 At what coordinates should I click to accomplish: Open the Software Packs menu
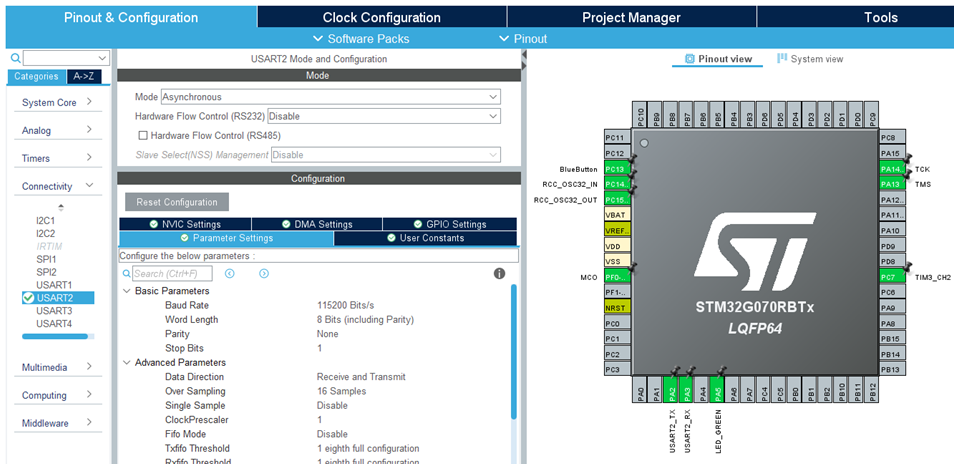[x=361, y=39]
